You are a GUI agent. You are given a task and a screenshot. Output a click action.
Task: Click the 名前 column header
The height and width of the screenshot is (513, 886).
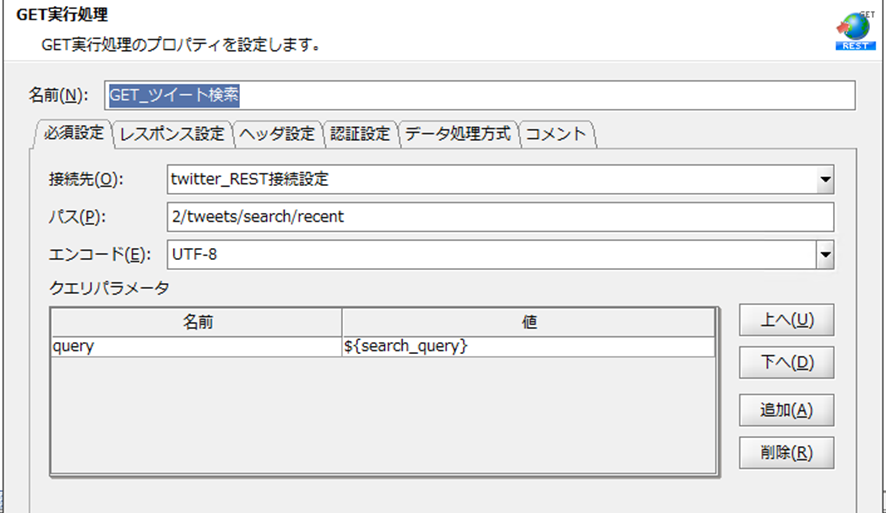(197, 322)
